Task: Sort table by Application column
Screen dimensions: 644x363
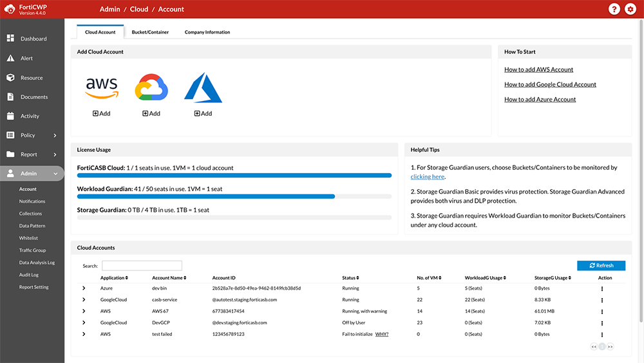Action: [x=114, y=278]
